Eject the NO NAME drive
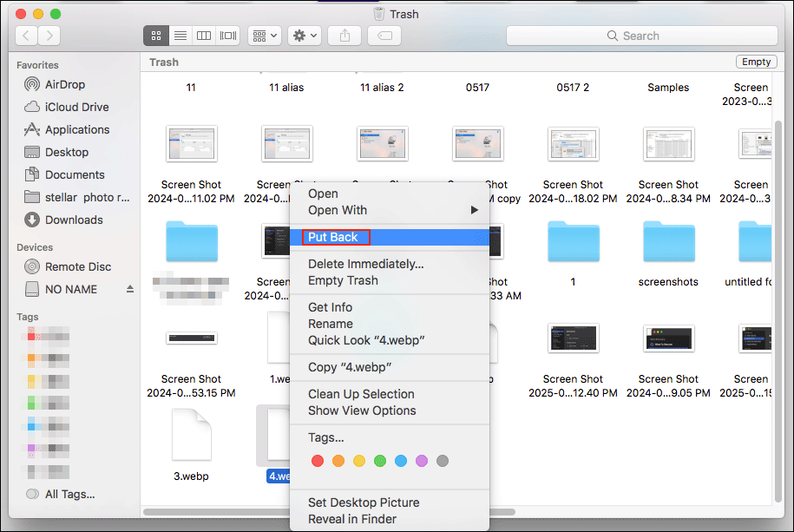Viewport: 794px width, 532px height. click(x=130, y=289)
